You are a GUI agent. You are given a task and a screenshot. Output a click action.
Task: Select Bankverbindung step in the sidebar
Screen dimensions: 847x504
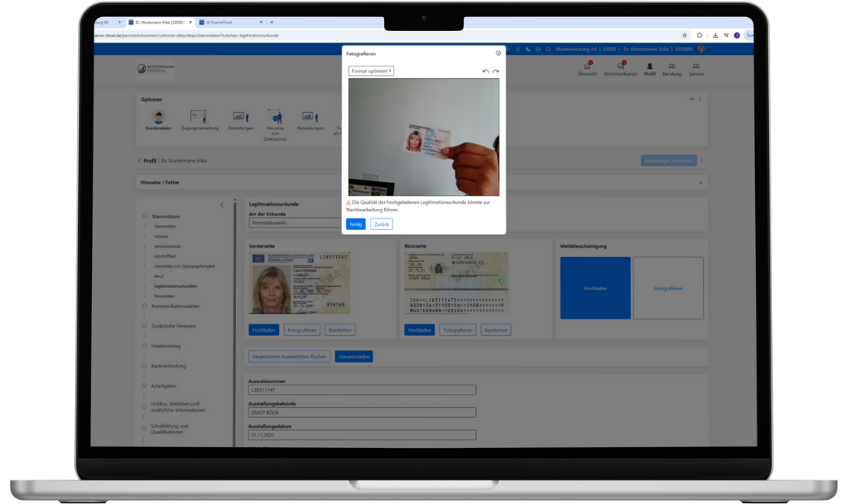tap(168, 366)
